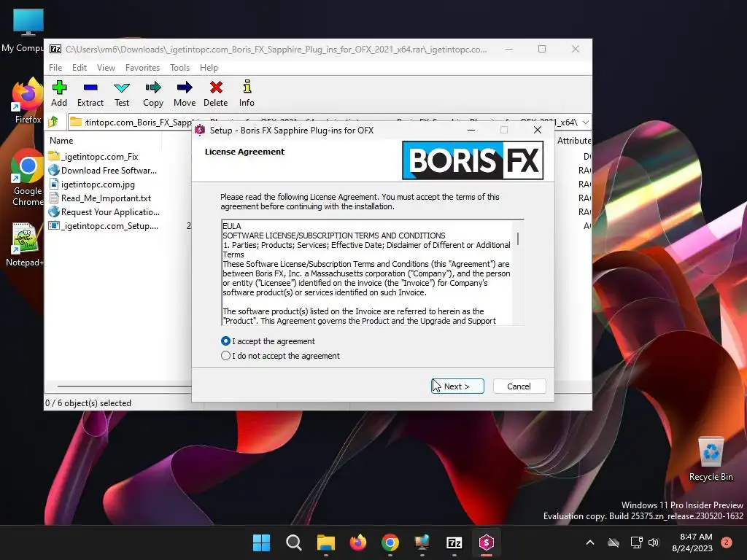Viewport: 747px width, 560px height.
Task: Click the Test toolbar icon in 7-Zip
Action: coord(122,93)
